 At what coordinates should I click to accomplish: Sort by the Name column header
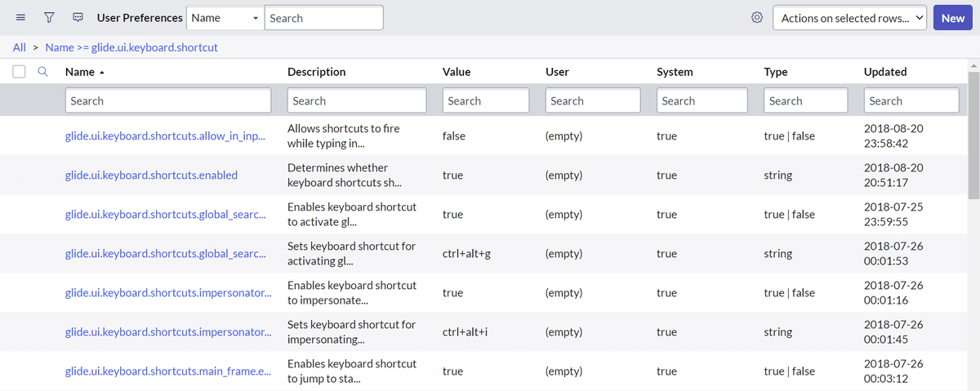(x=80, y=72)
